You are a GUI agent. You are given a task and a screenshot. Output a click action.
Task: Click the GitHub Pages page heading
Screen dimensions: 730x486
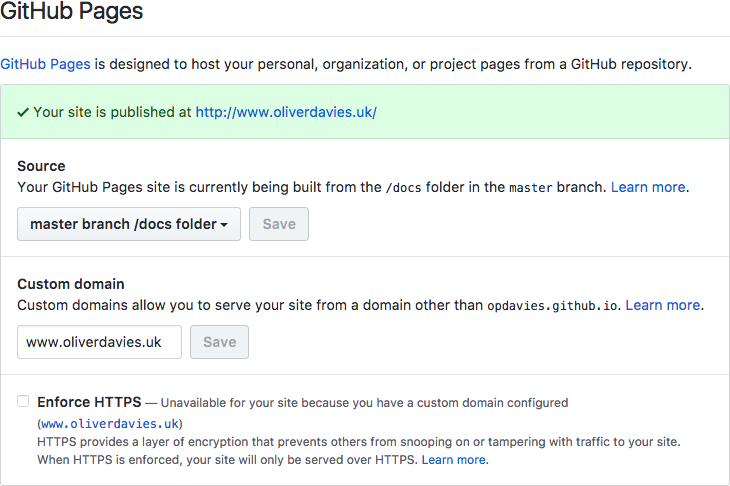coord(72,12)
